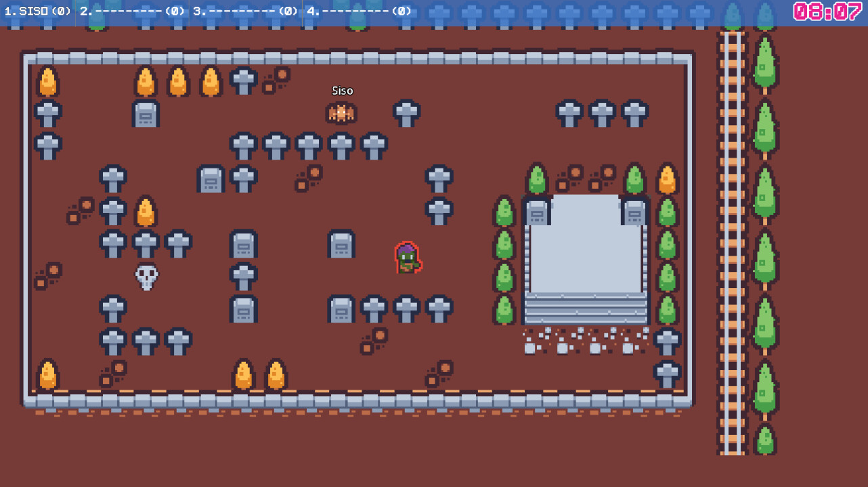Screen dimensions: 868x487
Task: Click the rock pile left of the skull
Action: pos(48,275)
